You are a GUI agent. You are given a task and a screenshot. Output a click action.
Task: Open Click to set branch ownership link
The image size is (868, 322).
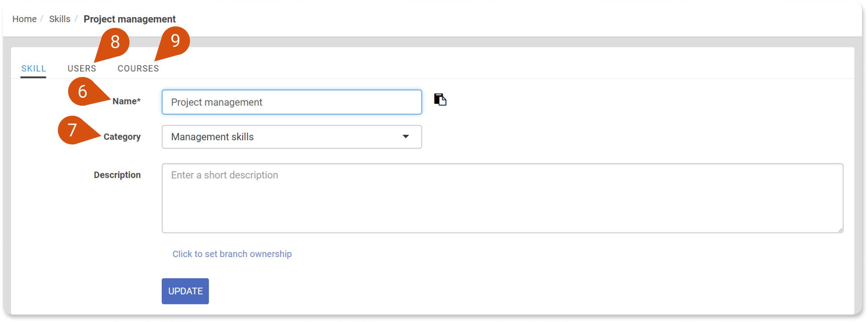pyautogui.click(x=232, y=254)
